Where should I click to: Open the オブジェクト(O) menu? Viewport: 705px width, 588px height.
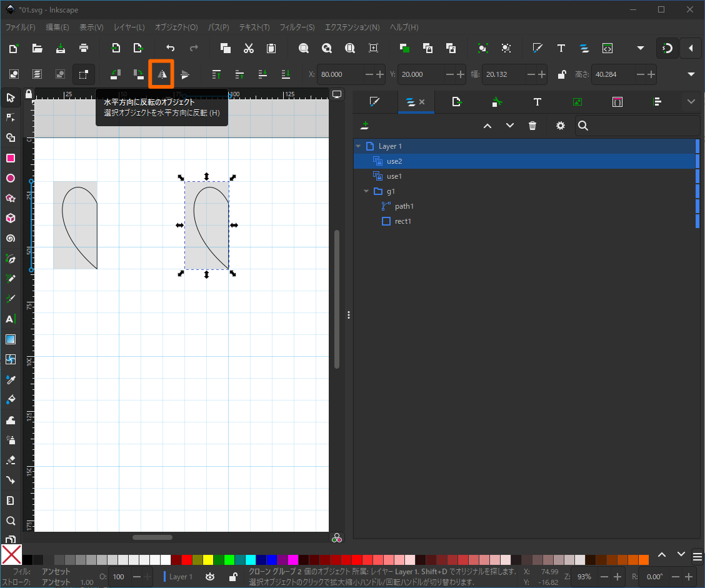176,27
